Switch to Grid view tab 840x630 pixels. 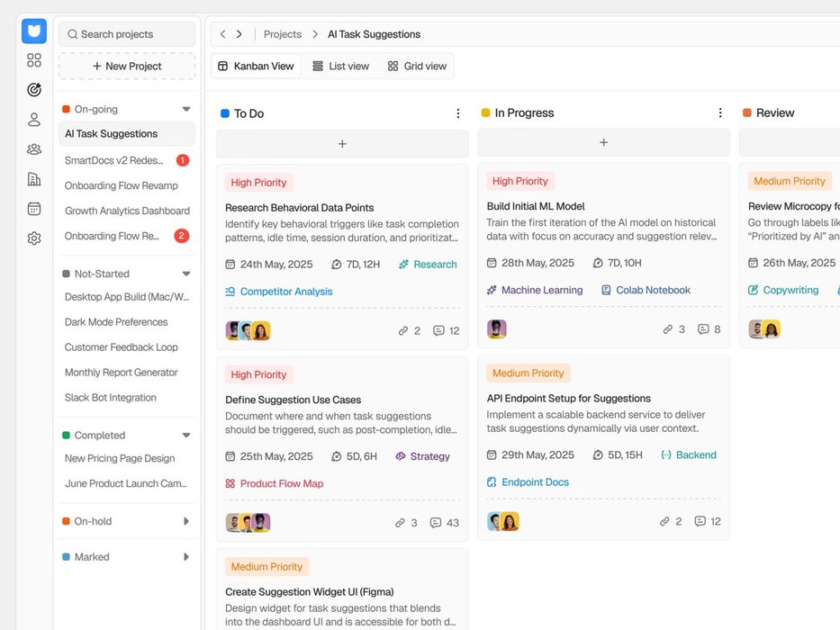tap(417, 66)
